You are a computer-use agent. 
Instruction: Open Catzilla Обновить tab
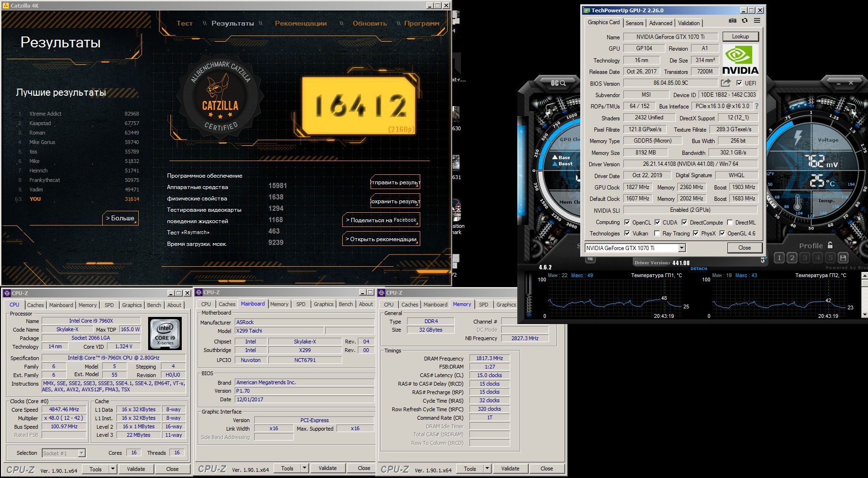370,23
